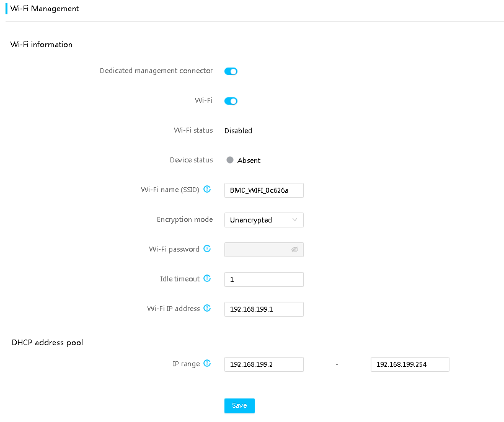The width and height of the screenshot is (504, 422).
Task: Click the Idle timeout help icon
Action: coord(207,278)
